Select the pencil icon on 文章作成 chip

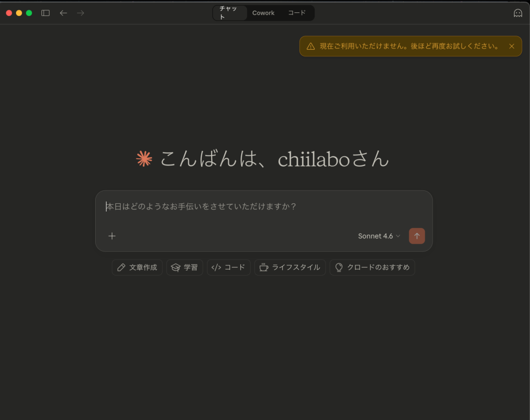121,267
